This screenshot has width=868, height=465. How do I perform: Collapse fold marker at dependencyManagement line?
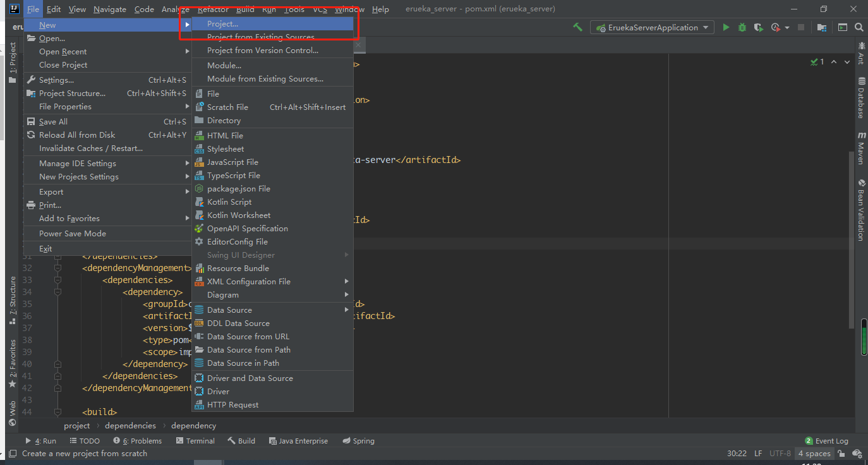58,268
